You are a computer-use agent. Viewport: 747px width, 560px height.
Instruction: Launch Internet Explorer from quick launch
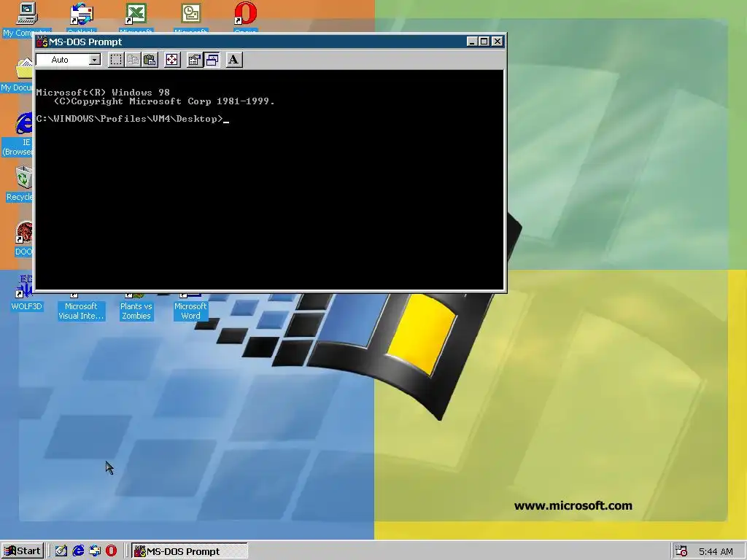pos(77,551)
